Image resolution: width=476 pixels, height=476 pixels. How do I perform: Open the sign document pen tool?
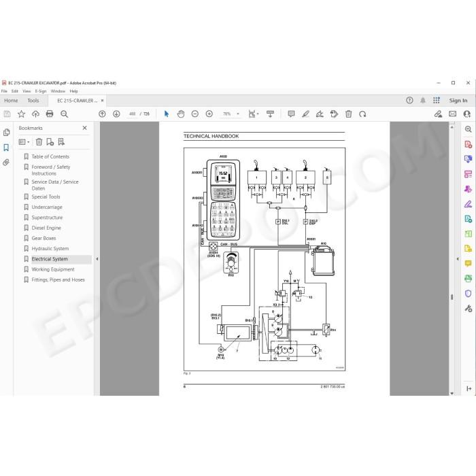click(x=320, y=114)
